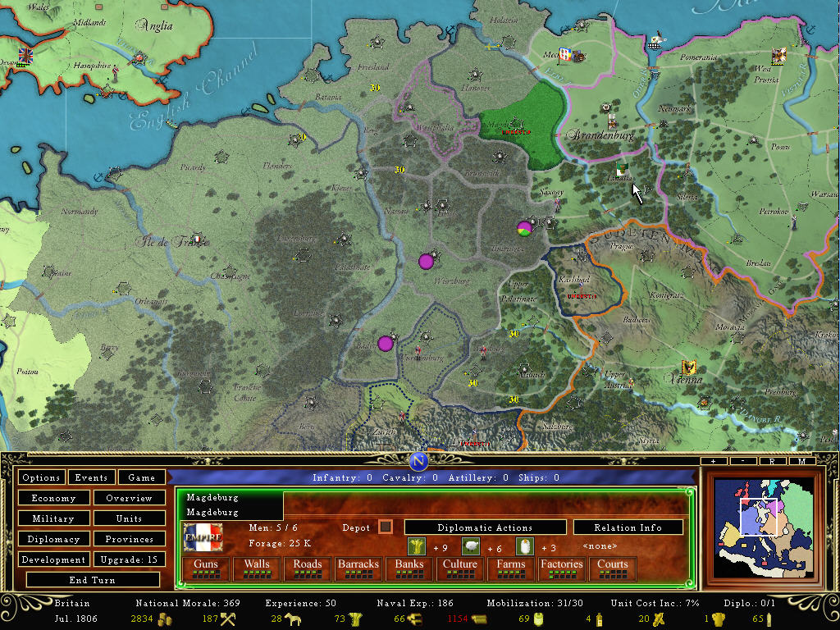840x630 pixels.
Task: Click the minimap R button
Action: pyautogui.click(x=773, y=461)
